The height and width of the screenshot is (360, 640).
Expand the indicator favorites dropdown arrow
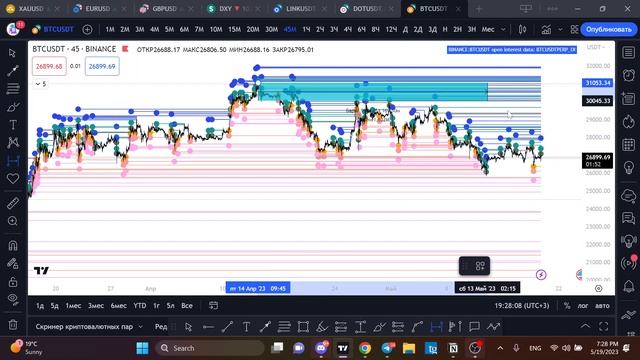point(560,29)
